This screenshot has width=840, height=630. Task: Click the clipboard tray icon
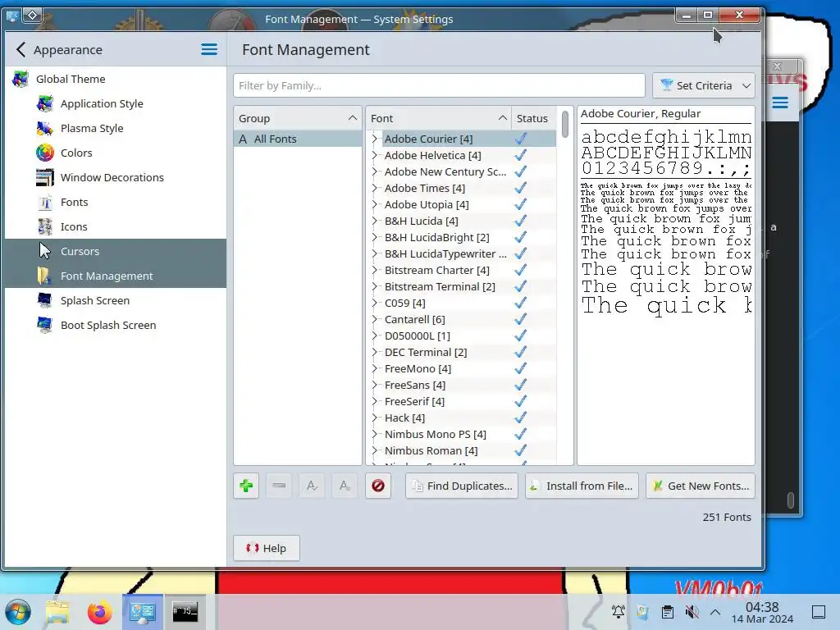pyautogui.click(x=668, y=612)
